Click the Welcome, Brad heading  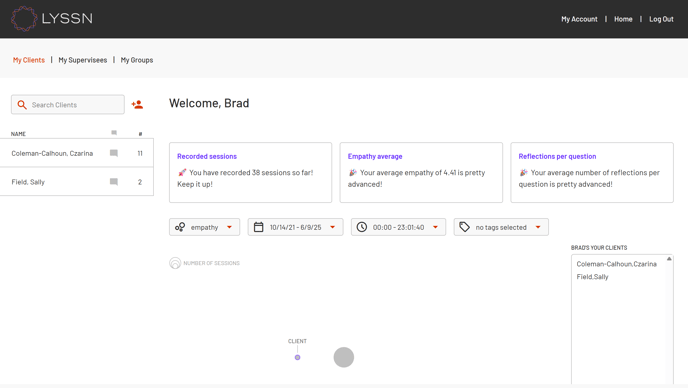coord(209,103)
